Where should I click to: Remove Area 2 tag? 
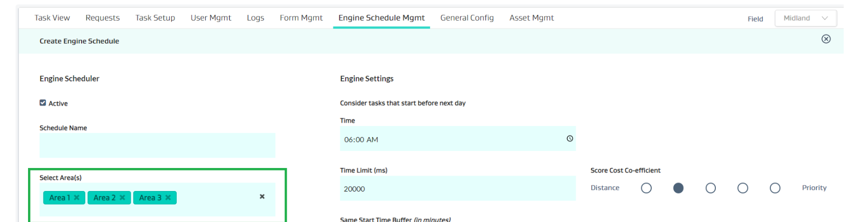point(122,197)
